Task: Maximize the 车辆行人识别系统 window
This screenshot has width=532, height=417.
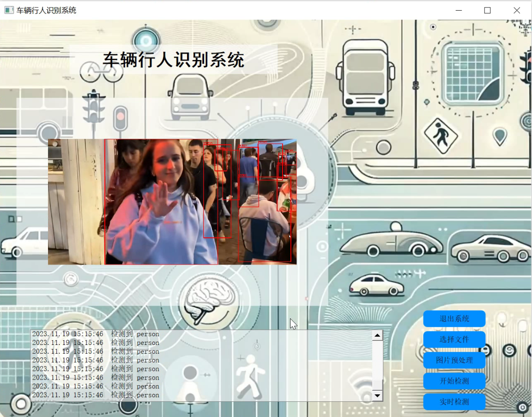Action: [x=487, y=10]
